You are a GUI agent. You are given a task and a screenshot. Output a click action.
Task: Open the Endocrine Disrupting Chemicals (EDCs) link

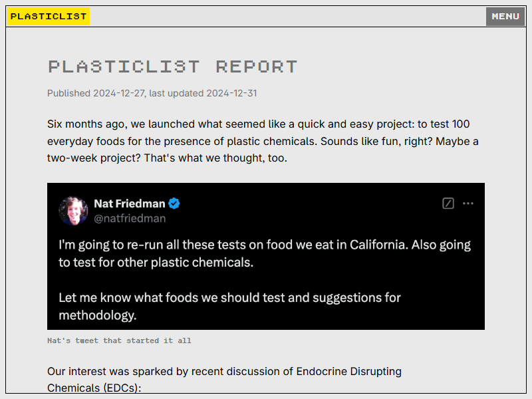tap(349, 371)
